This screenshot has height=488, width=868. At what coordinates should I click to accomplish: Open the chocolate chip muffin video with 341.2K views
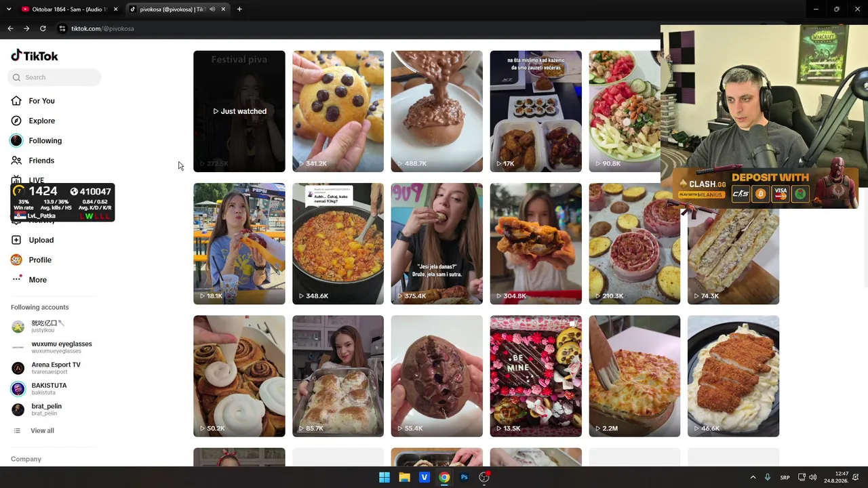[x=338, y=111]
